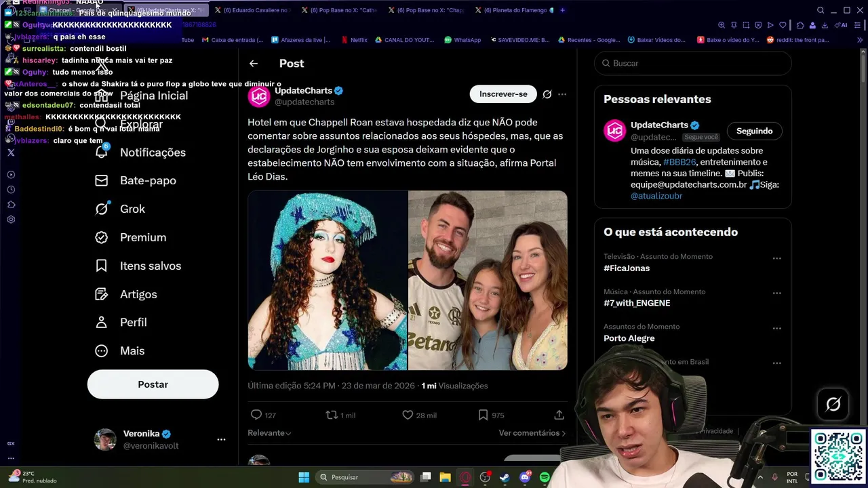Click the taskbar Pesquisar search box

pyautogui.click(x=366, y=477)
